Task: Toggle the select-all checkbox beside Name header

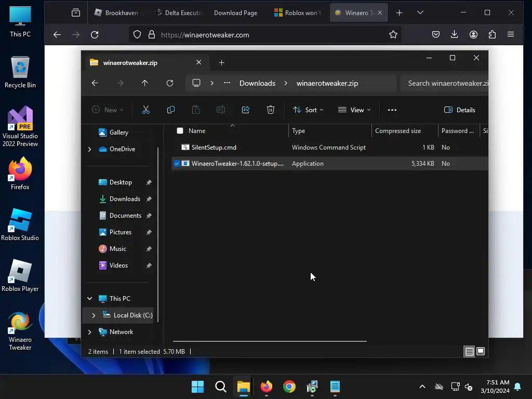Action: click(180, 130)
